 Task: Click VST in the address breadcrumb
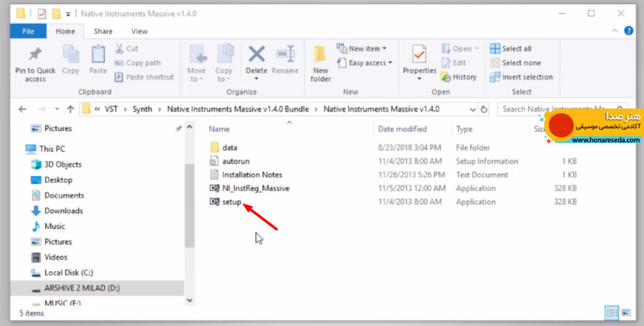click(111, 109)
